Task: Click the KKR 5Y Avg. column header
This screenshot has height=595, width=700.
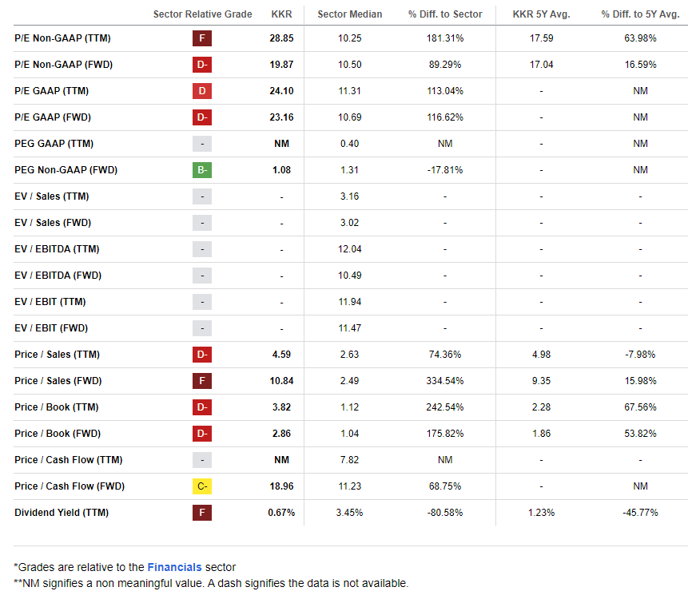Action: point(541,14)
